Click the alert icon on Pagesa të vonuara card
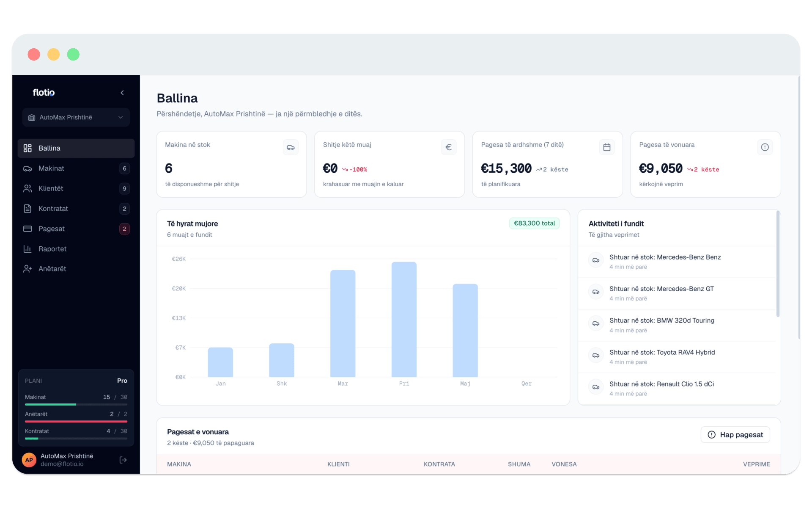Viewport: 812px width, 508px height. click(x=765, y=147)
